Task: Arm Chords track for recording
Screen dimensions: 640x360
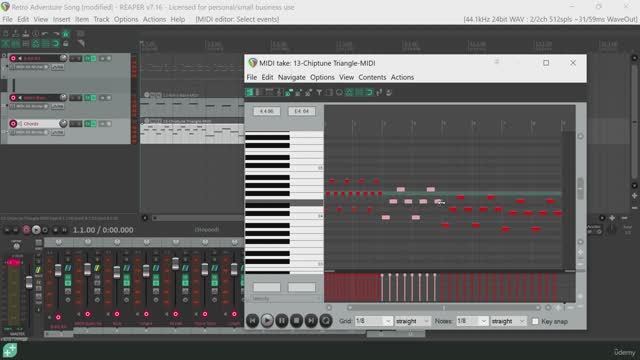Action: [13, 124]
